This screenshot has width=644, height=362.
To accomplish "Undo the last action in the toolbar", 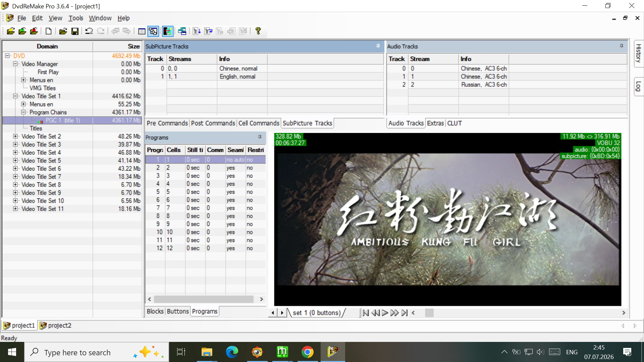I will (x=89, y=31).
